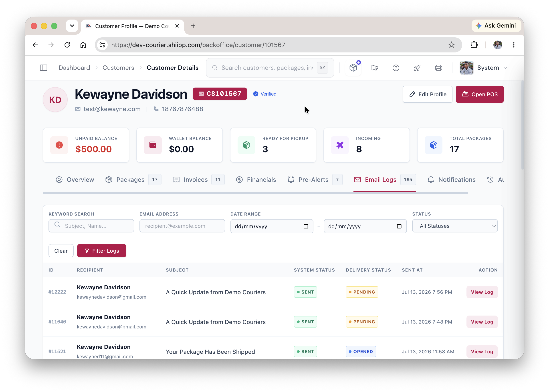Click the rocket icon in header

[417, 68]
